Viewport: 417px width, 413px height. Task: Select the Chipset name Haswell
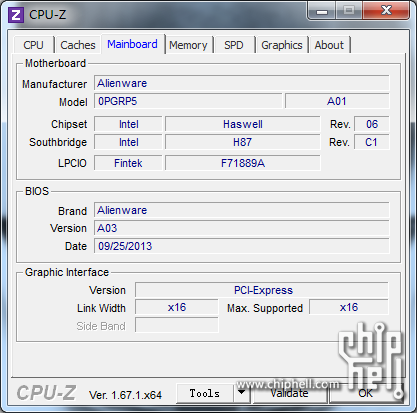click(x=243, y=124)
